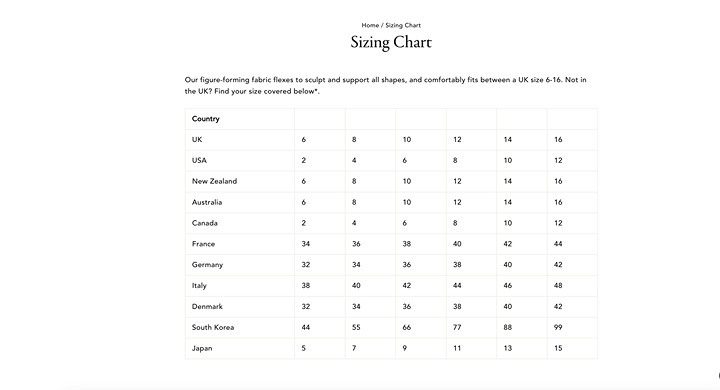
Task: Select the Germany row label
Action: (x=207, y=265)
